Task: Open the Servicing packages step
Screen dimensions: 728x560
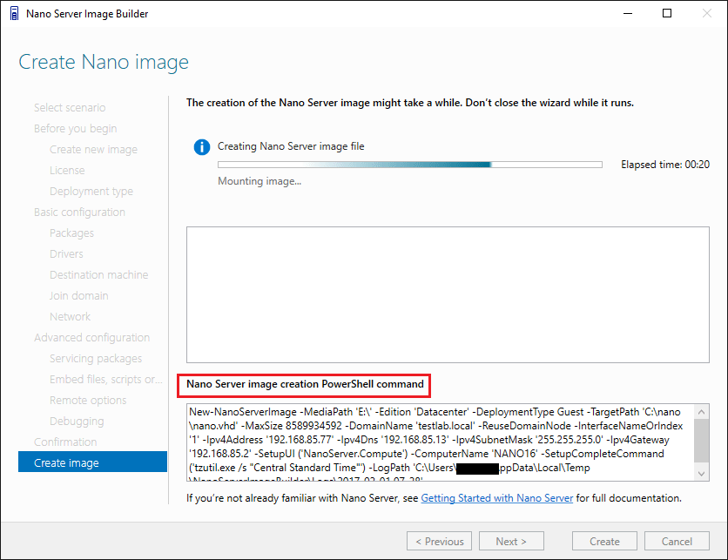Action: click(96, 359)
